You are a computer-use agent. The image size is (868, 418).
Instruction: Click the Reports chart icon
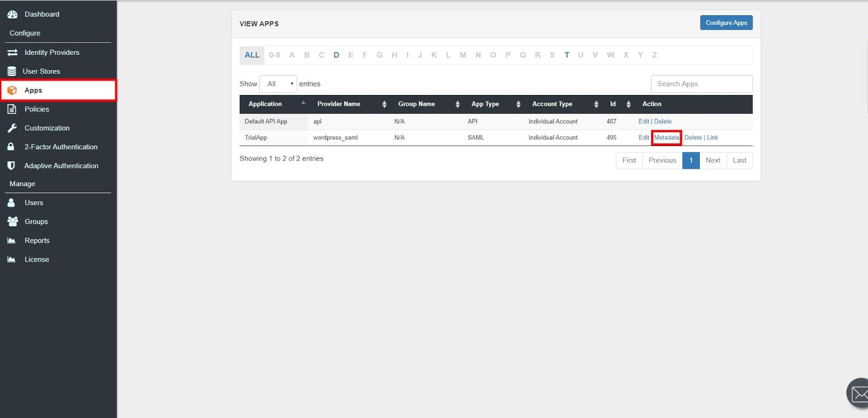[11, 240]
